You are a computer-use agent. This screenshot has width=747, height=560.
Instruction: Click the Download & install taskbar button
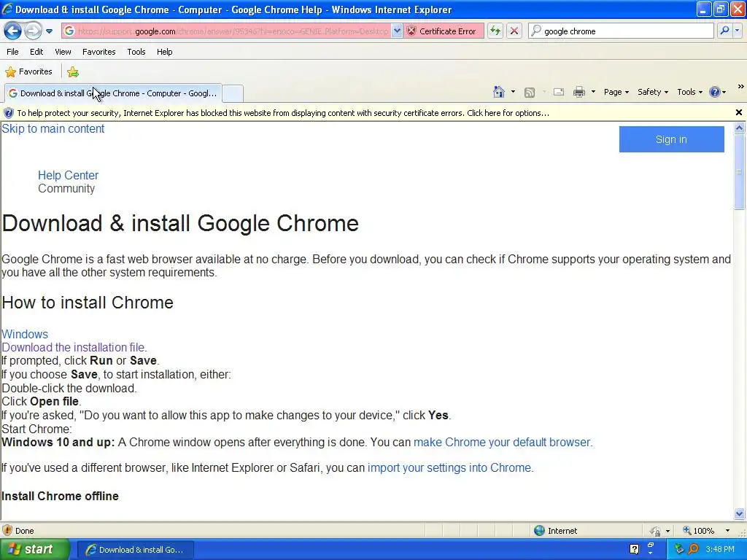(x=135, y=550)
